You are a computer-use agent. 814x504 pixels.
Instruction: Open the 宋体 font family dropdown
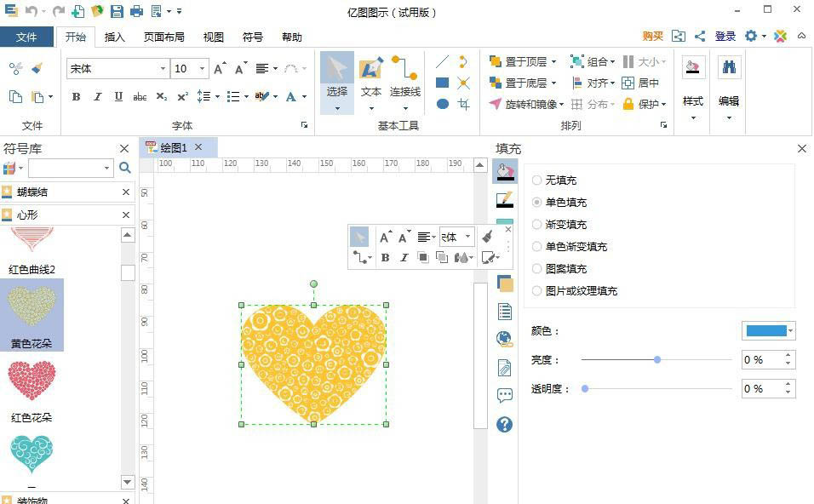(x=162, y=68)
